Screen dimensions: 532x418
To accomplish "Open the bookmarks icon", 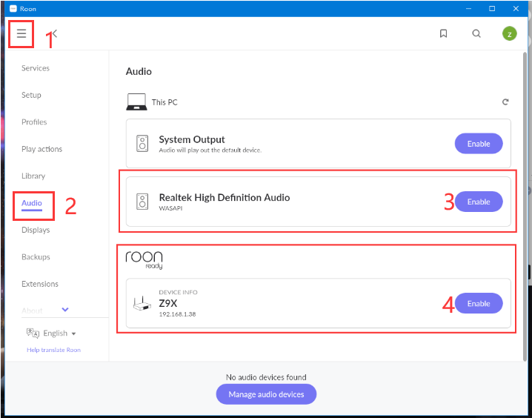I will click(x=443, y=33).
